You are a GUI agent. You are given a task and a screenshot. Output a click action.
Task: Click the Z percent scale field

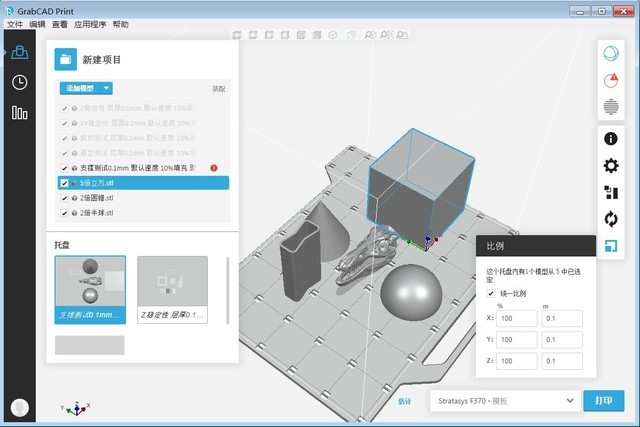(516, 361)
